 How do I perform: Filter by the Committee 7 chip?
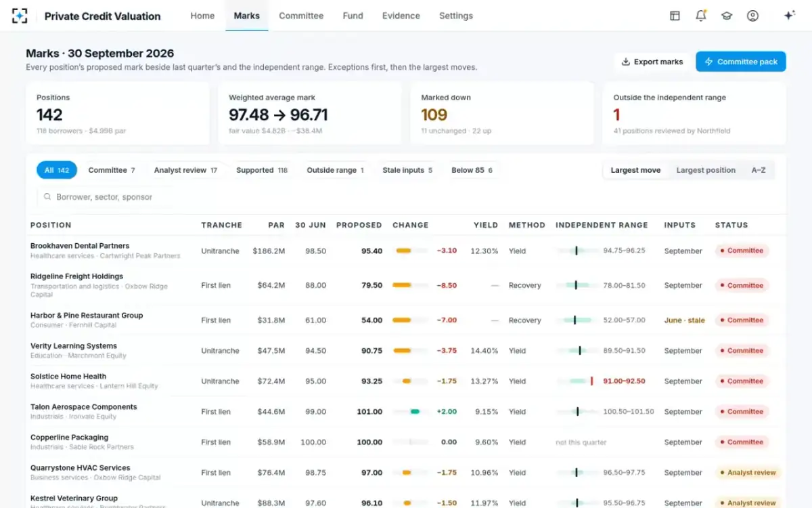tap(112, 170)
